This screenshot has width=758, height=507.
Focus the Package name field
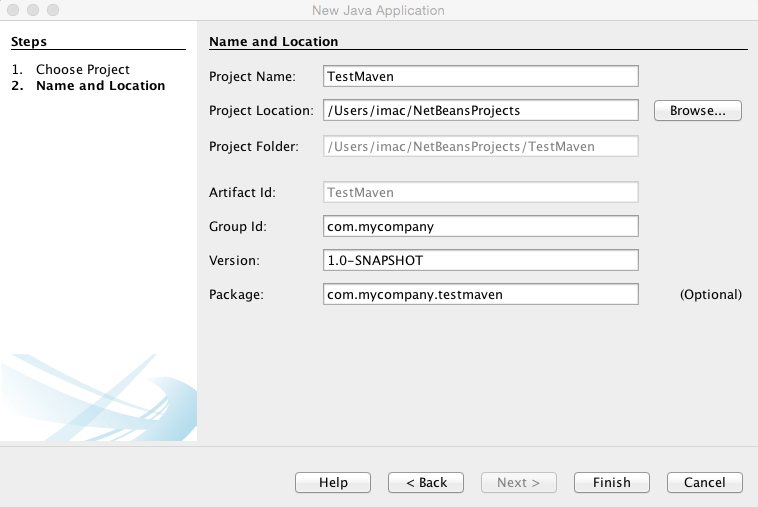(x=481, y=294)
